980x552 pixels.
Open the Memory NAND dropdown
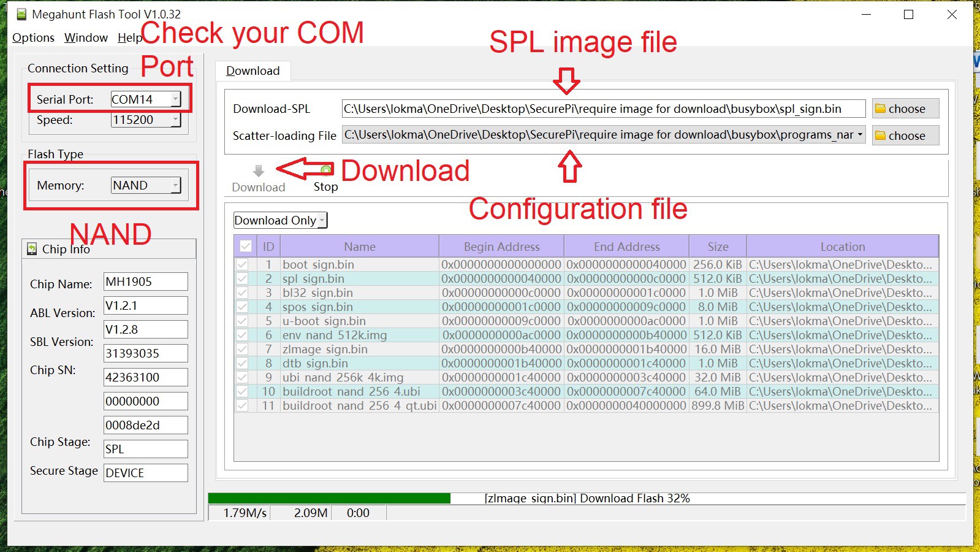coord(175,185)
